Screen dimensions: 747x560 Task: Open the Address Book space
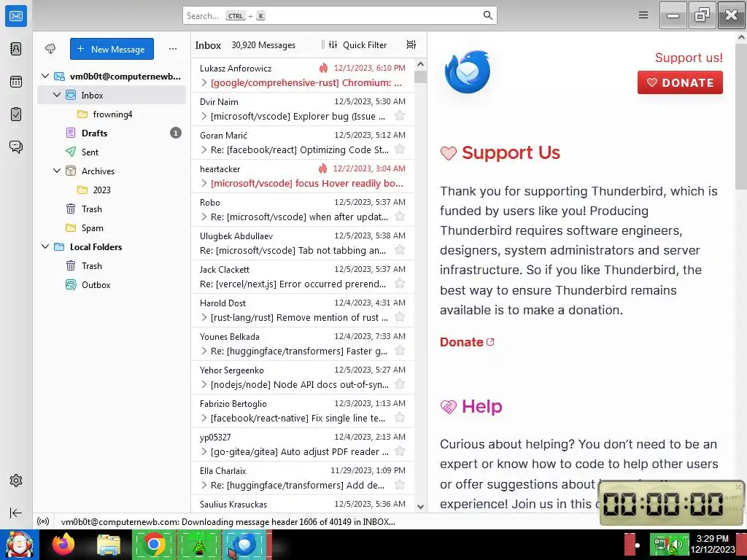click(x=16, y=49)
